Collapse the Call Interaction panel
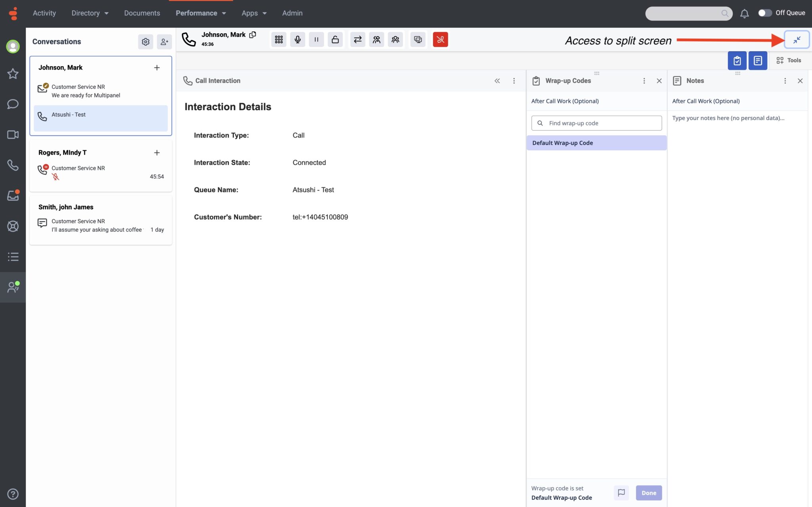 [x=497, y=80]
